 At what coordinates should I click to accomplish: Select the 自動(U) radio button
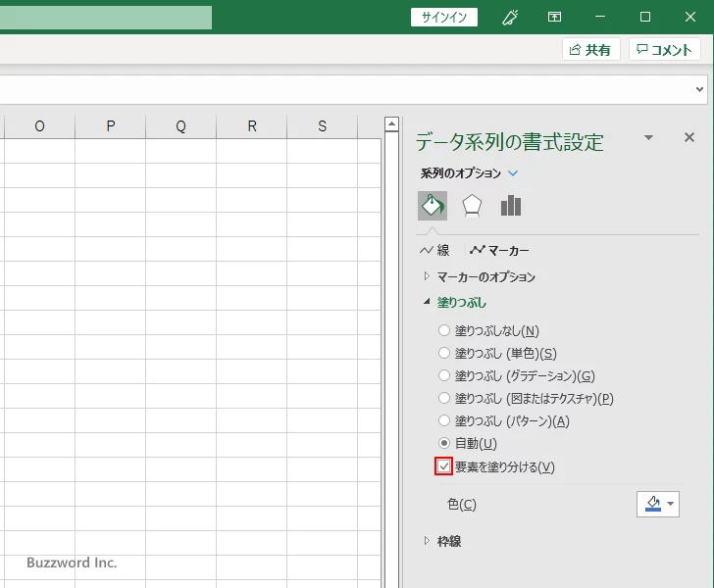[x=444, y=443]
